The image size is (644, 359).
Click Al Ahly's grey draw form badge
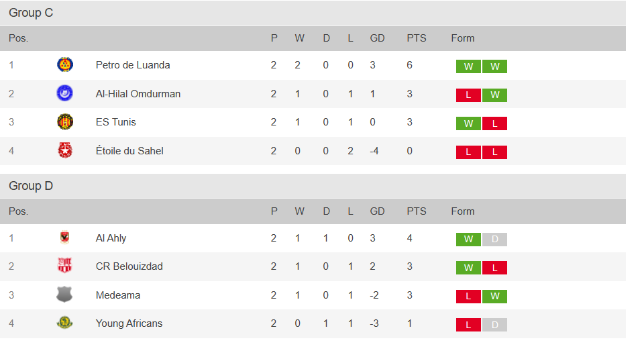point(494,240)
